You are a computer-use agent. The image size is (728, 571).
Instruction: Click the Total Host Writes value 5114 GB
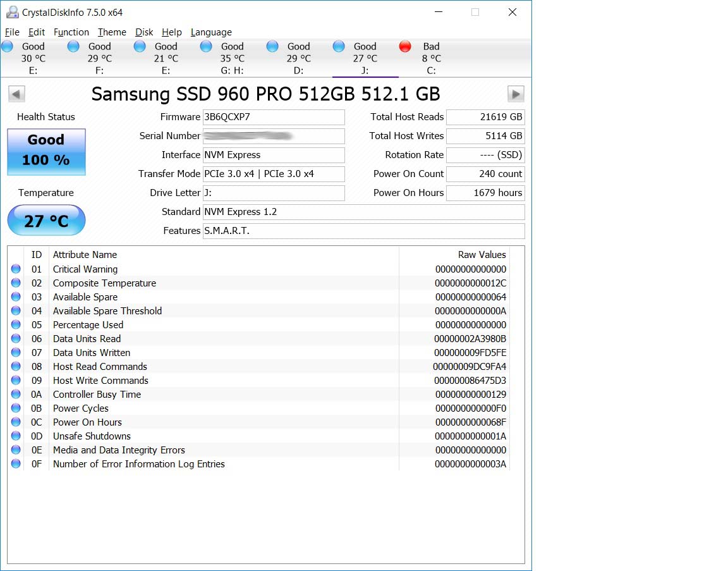pos(485,136)
